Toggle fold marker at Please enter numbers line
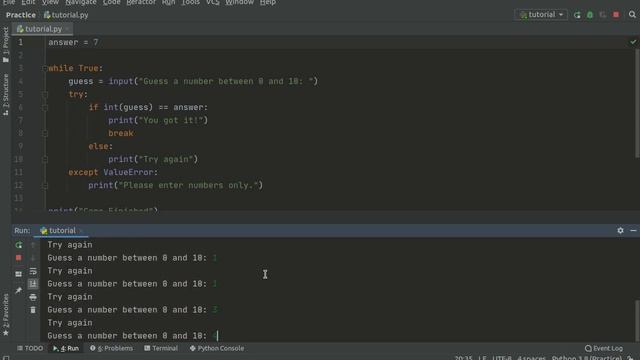The height and width of the screenshot is (360, 640). (45, 185)
